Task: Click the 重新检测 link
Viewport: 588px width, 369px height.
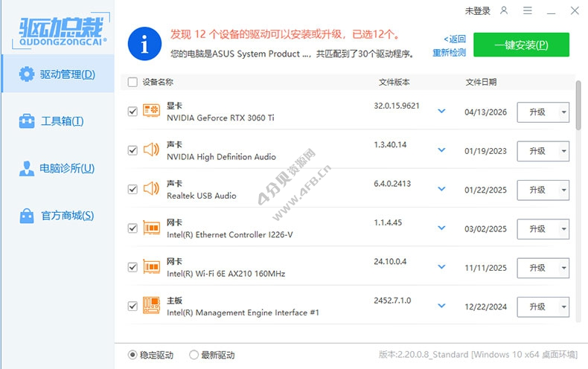Action: (x=449, y=52)
